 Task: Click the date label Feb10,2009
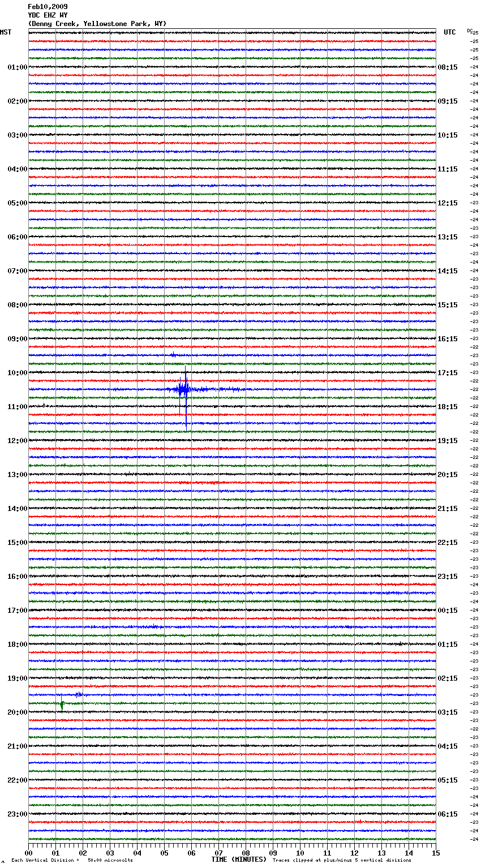(x=48, y=7)
